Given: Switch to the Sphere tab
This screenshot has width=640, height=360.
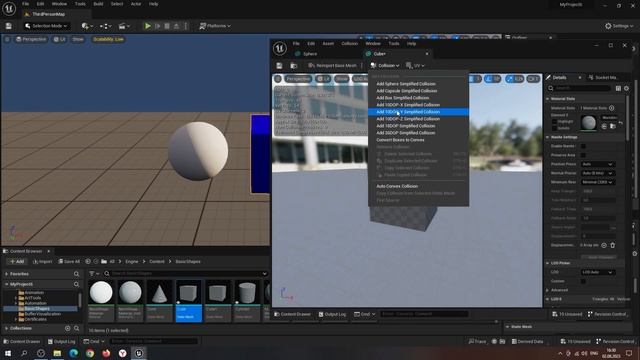Looking at the screenshot, I should tap(310, 54).
